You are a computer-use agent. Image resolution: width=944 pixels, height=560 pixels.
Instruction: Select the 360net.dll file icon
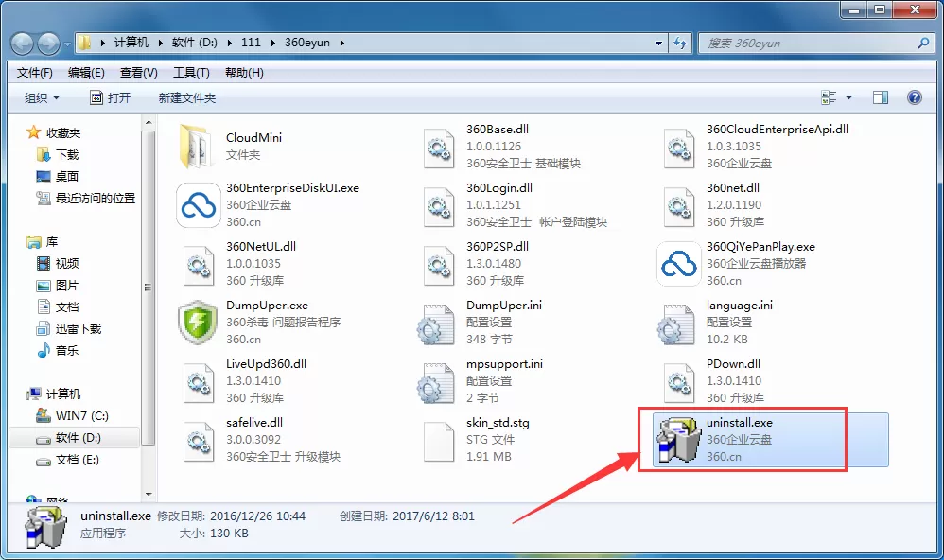pos(678,207)
